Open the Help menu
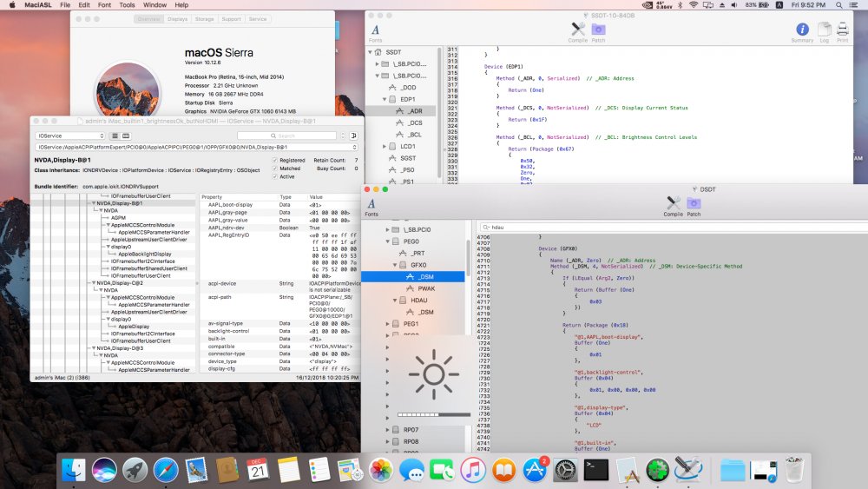 click(181, 5)
